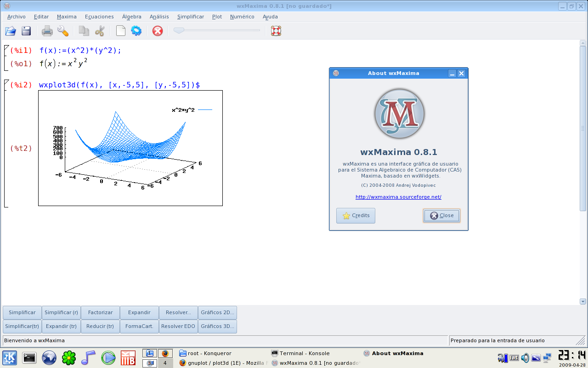Show Credits in the About dialog
This screenshot has width=588, height=368.
(x=356, y=215)
